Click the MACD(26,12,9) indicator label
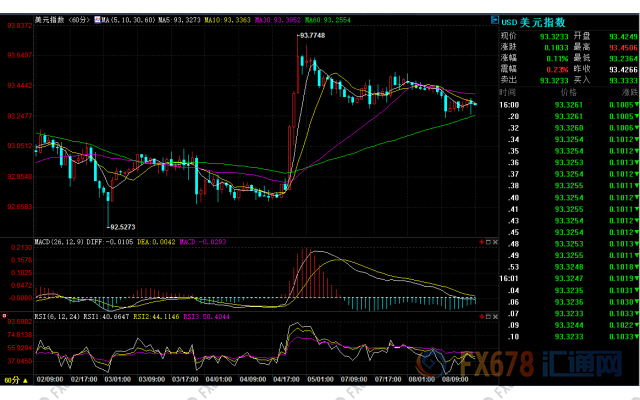The height and width of the screenshot is (400, 640). coord(60,242)
